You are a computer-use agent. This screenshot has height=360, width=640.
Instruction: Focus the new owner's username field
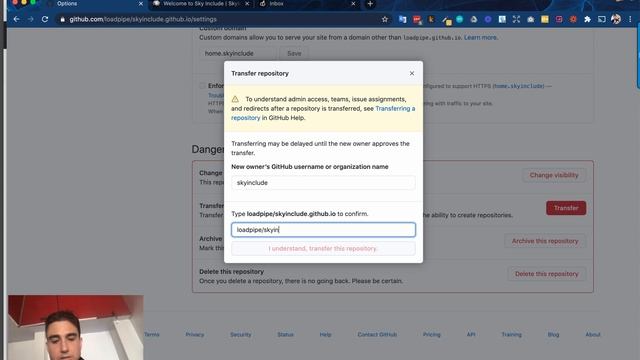[x=323, y=183]
